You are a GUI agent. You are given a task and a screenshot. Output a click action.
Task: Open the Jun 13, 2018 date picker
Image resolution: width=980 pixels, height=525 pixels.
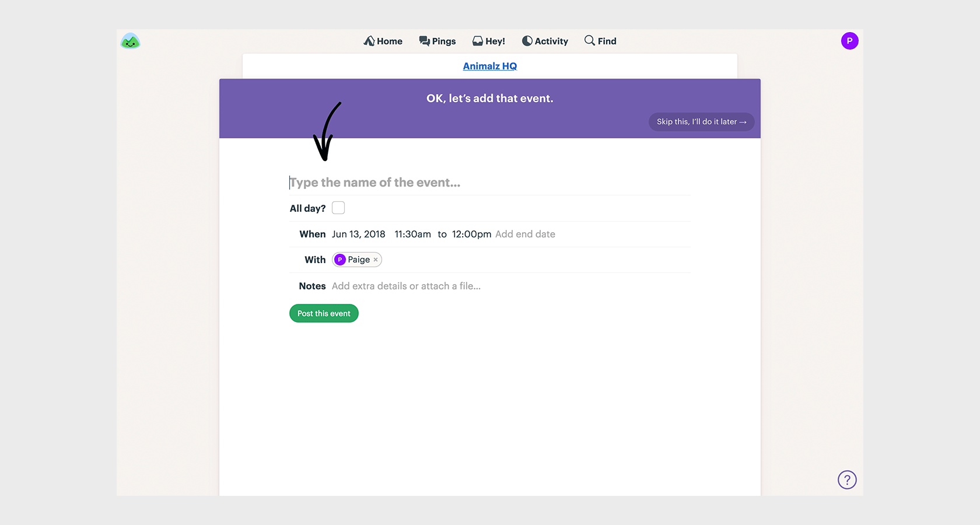359,234
